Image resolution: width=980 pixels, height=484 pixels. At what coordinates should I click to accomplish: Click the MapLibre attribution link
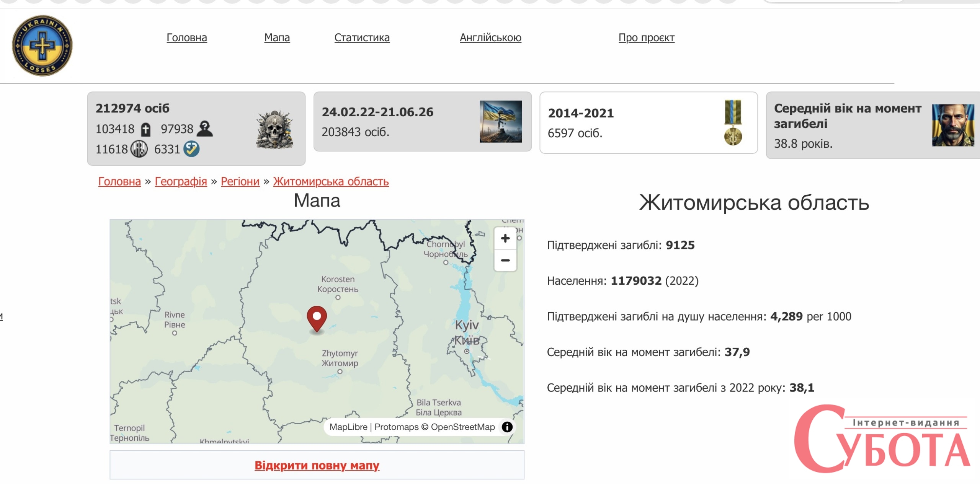click(348, 427)
